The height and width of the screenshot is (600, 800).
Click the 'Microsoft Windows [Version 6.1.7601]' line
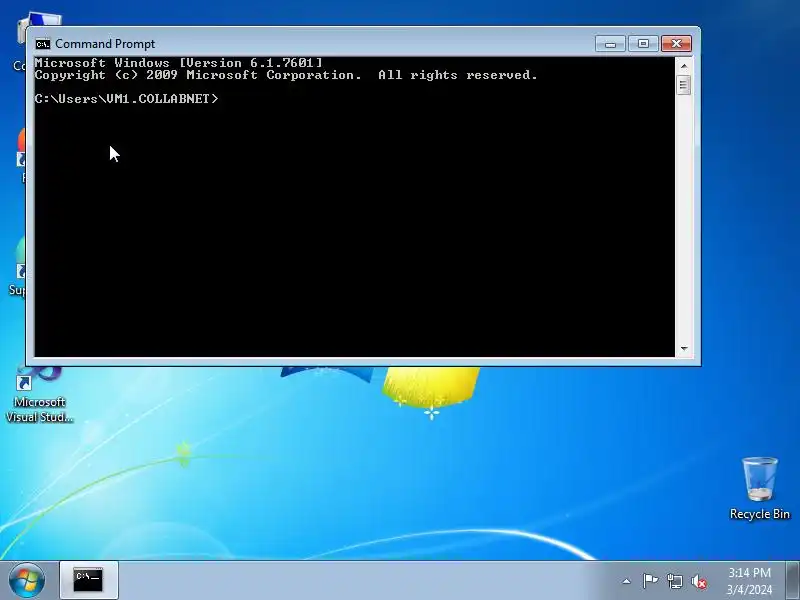point(179,63)
